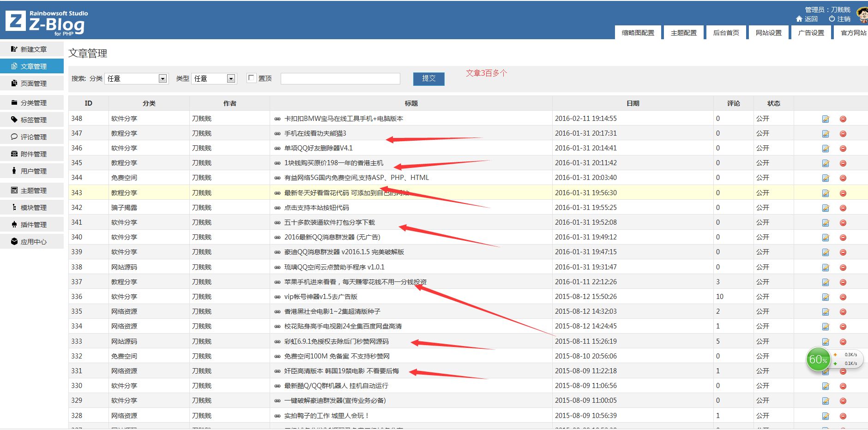
Task: Toggle the 置顶 checkbox
Action: click(x=251, y=78)
